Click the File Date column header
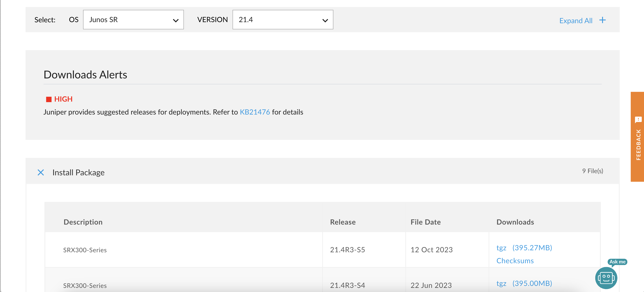The image size is (644, 292). 425,222
